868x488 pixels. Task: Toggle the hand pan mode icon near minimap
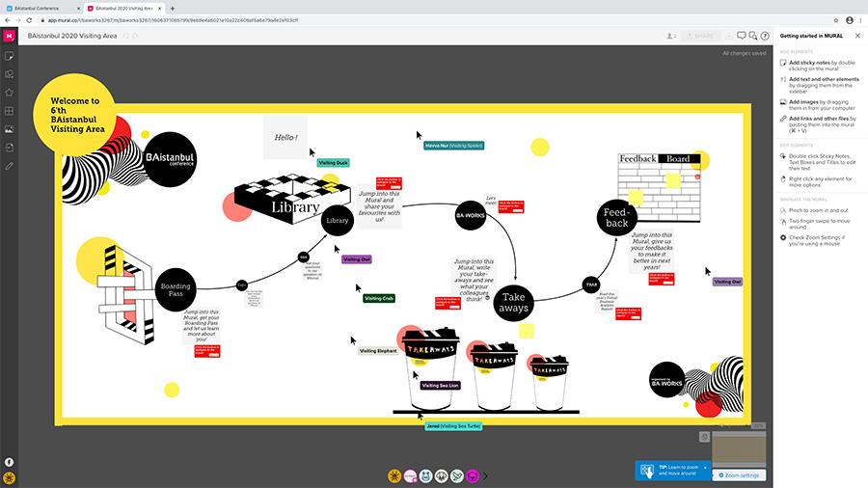click(x=704, y=437)
